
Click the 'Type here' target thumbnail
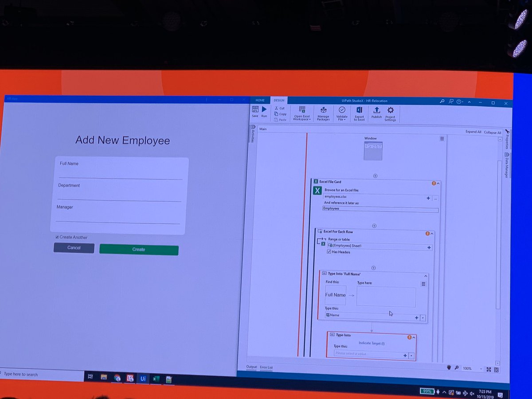click(386, 297)
